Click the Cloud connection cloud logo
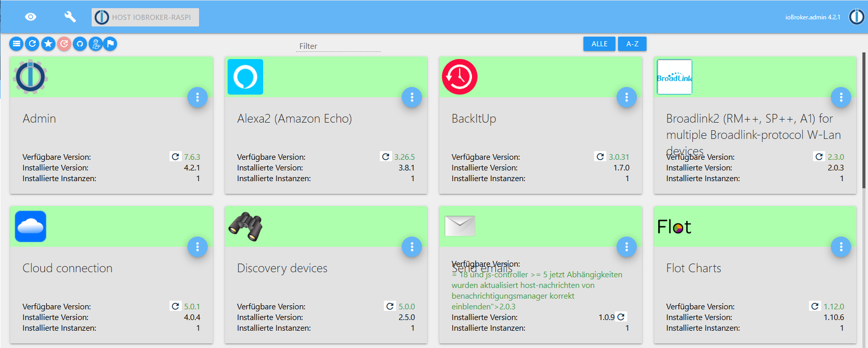 (31, 226)
